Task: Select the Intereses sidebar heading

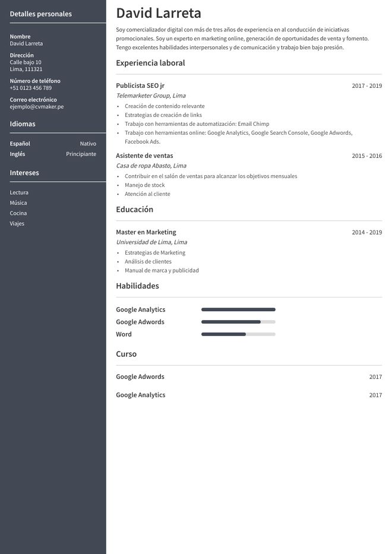Action: pyautogui.click(x=24, y=173)
